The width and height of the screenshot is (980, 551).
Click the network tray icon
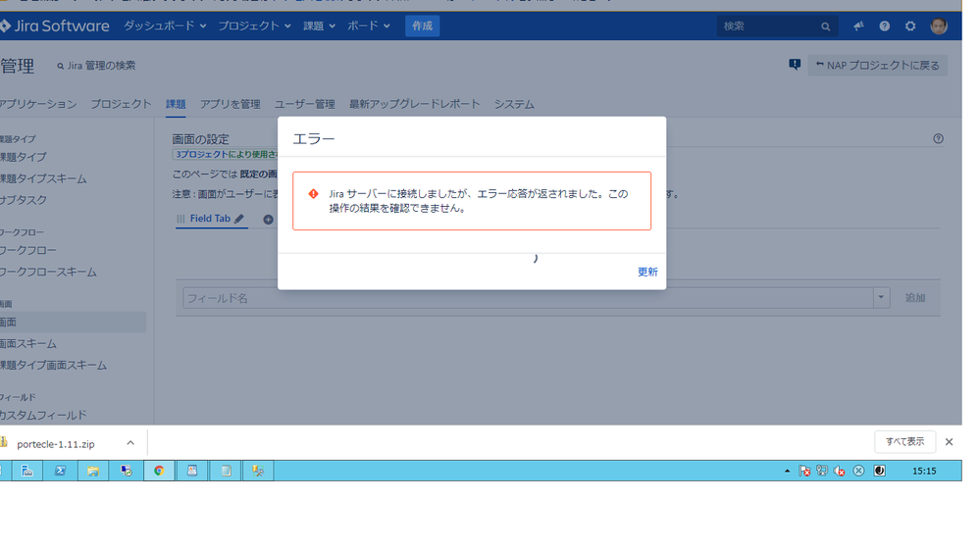click(x=822, y=471)
